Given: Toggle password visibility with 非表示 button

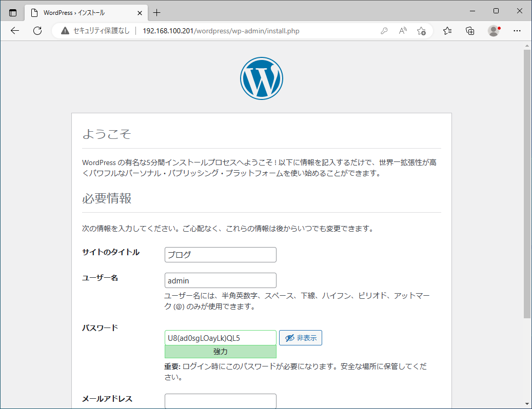Looking at the screenshot, I should click(301, 338).
